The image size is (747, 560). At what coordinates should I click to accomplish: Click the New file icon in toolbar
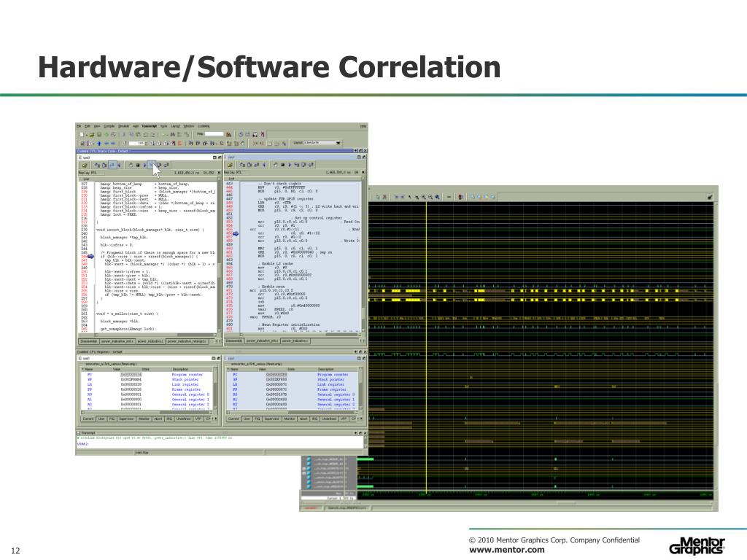coord(80,134)
